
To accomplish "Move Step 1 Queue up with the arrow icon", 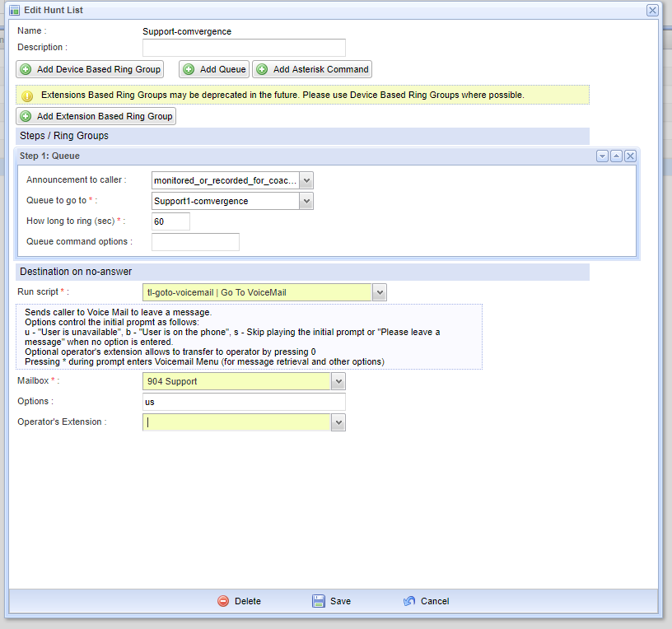I will 616,156.
